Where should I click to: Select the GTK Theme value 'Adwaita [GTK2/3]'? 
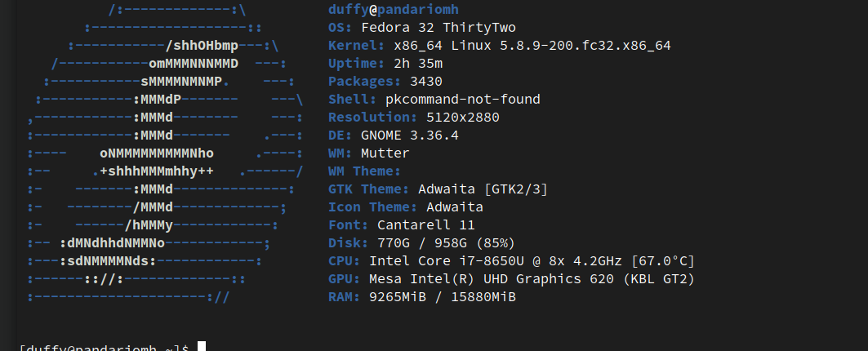(x=483, y=189)
